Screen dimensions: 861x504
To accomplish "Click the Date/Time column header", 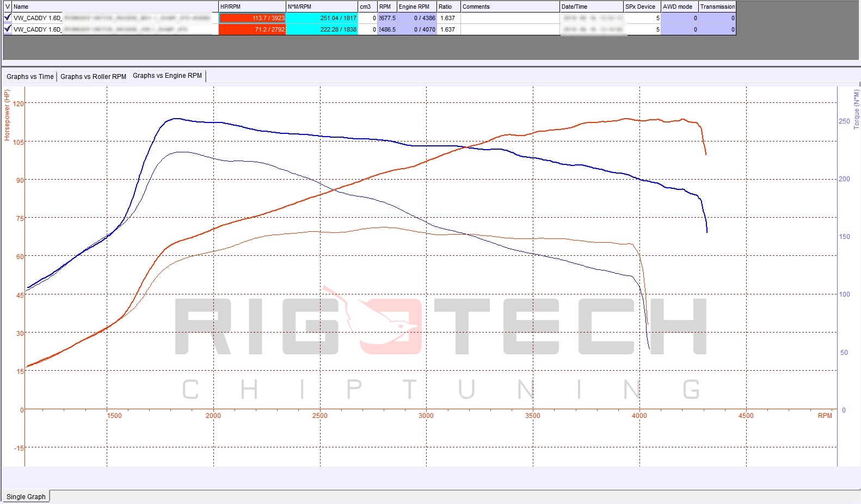I will (x=592, y=7).
